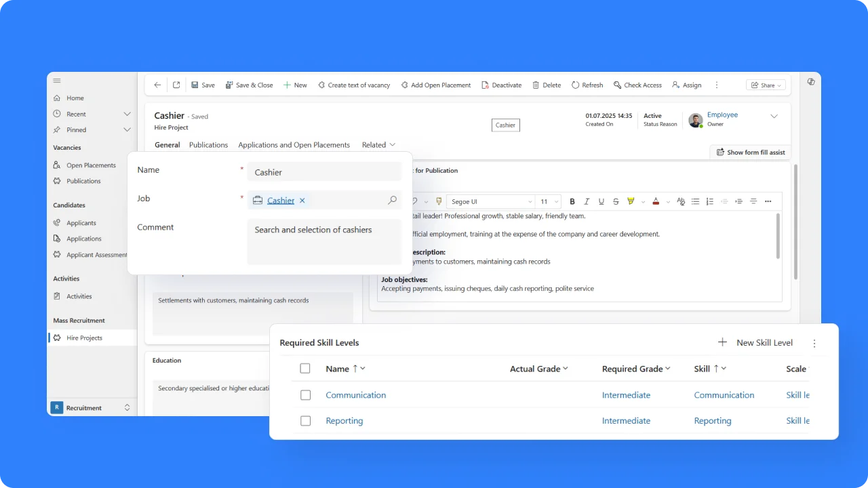Expand the Recent section in sidebar

pos(127,114)
